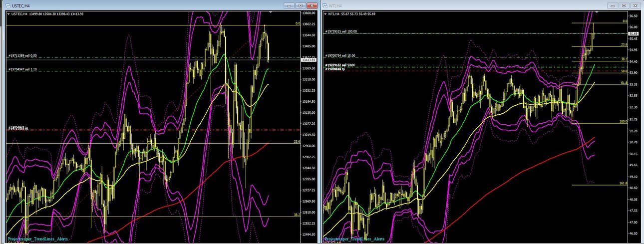Minimize the USTEC,H4 chart window
The height and width of the screenshot is (244, 644).
point(290,5)
